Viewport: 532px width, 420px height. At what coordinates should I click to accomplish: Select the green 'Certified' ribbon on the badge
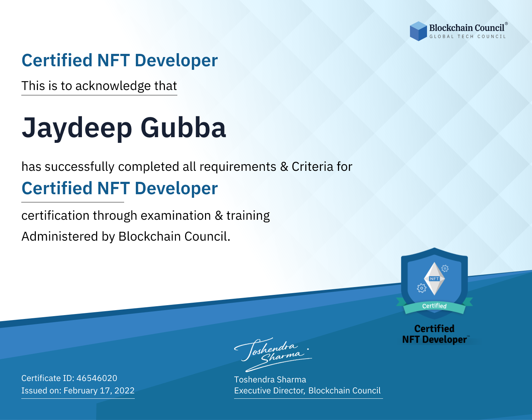pos(434,306)
